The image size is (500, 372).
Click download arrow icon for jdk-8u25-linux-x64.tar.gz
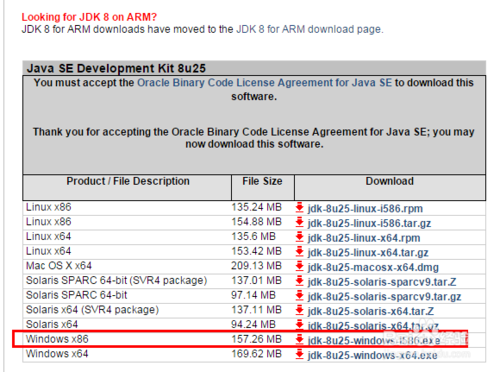click(299, 251)
